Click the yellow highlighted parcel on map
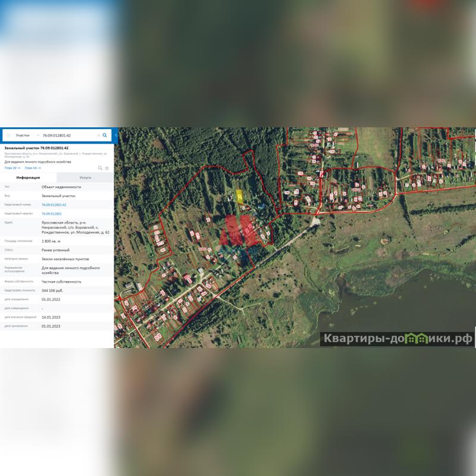 coord(239,196)
